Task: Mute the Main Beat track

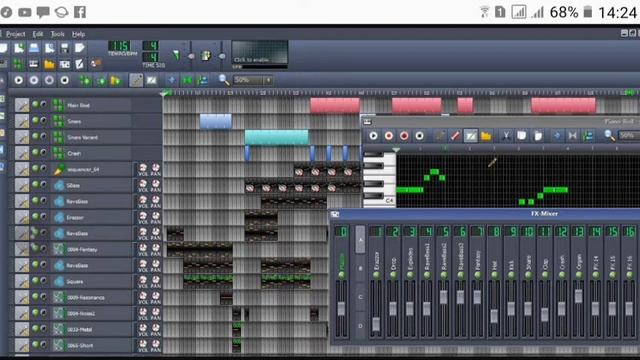Action: pos(35,104)
